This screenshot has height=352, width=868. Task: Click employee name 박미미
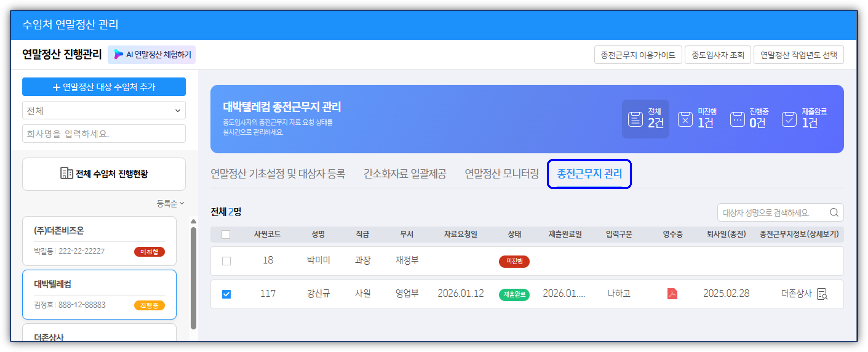[318, 260]
